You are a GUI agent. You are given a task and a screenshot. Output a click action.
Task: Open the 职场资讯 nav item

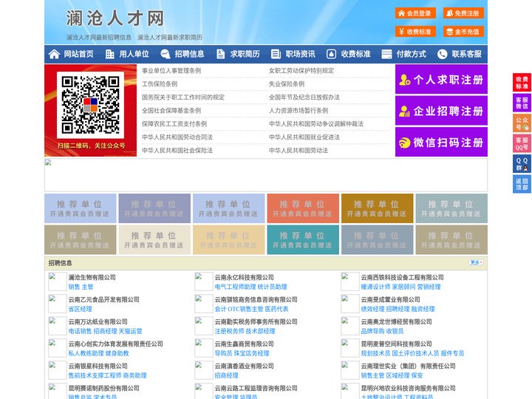click(x=300, y=54)
